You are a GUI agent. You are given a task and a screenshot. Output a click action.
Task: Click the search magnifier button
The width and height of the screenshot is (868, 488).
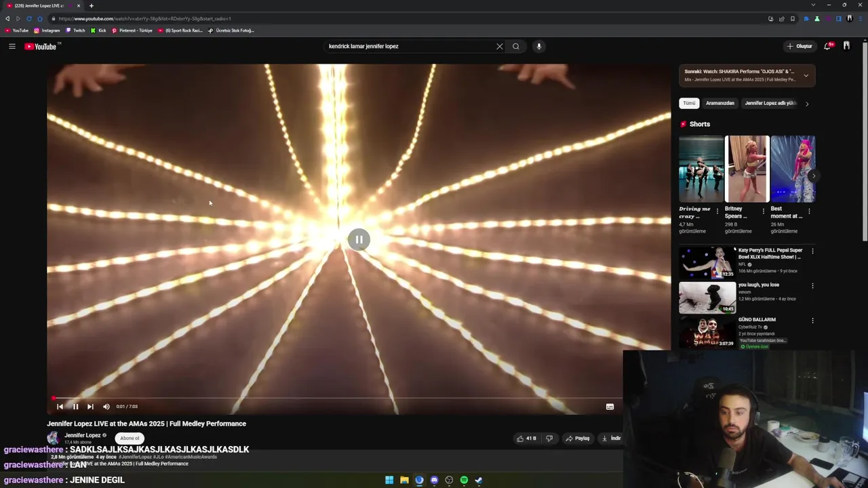(x=516, y=46)
